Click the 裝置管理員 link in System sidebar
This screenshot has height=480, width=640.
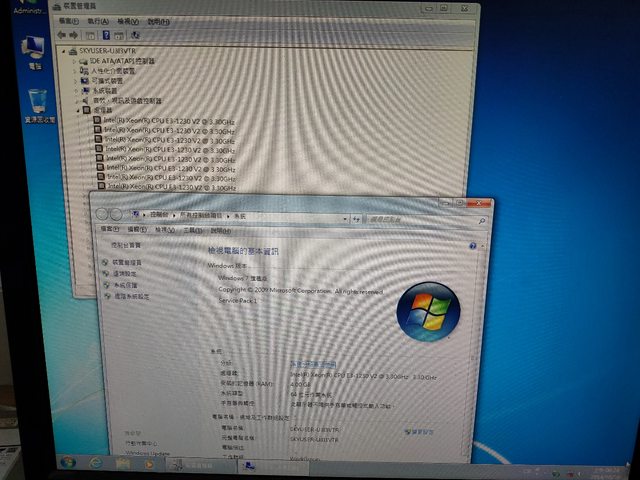tap(126, 262)
